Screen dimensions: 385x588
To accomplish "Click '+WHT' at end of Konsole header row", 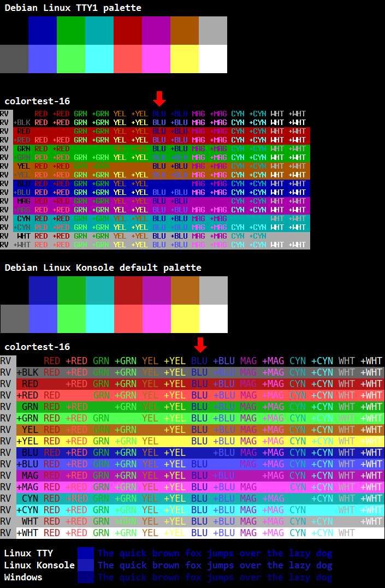I will (371, 361).
